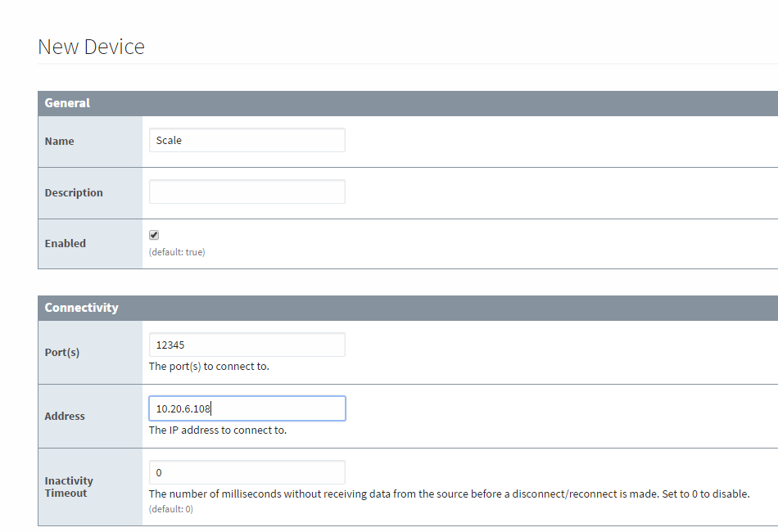
Task: Click the Address field with 10.20.6.108
Action: 247,408
